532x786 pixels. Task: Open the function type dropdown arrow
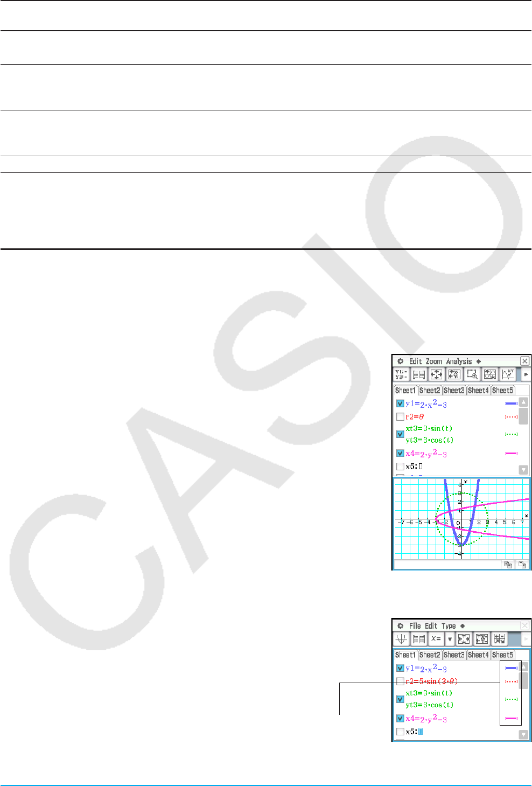pyautogui.click(x=450, y=639)
